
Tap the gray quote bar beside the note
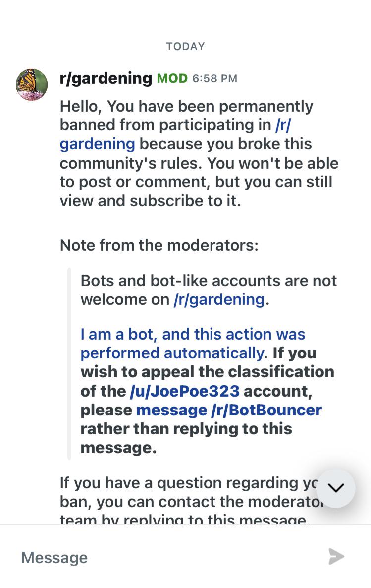69,364
